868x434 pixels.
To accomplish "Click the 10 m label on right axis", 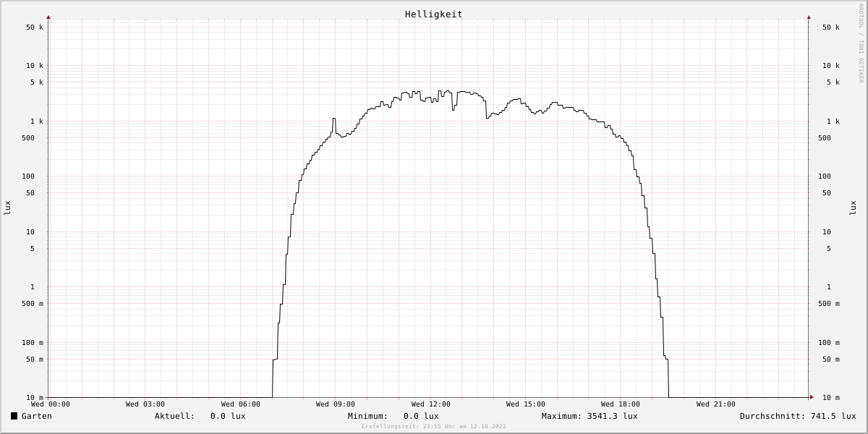I will tap(831, 398).
